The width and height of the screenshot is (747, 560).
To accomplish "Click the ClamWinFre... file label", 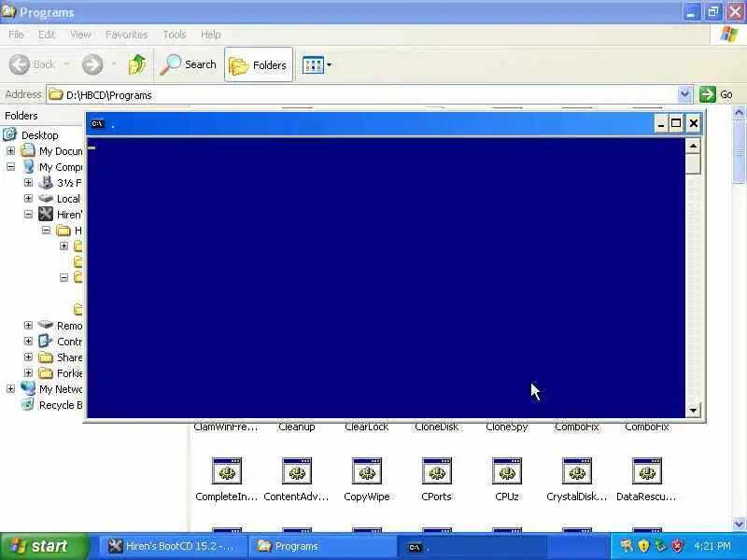I will [226, 427].
